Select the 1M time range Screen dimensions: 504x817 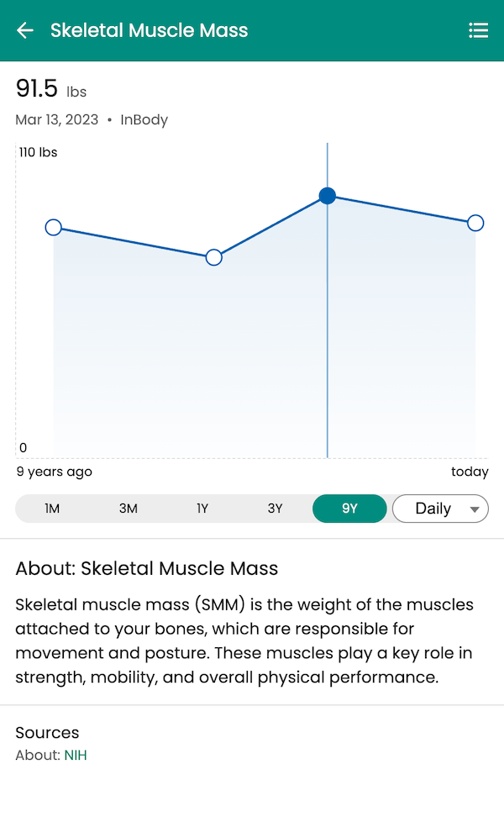point(53,509)
